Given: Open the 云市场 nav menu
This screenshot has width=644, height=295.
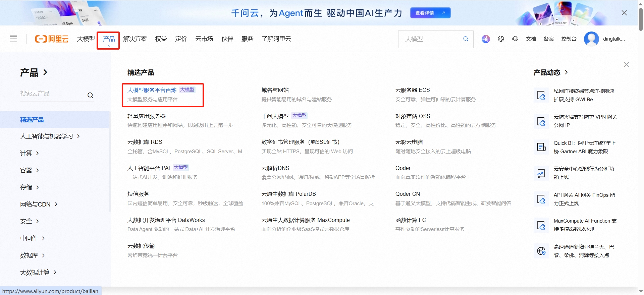Looking at the screenshot, I should (204, 39).
